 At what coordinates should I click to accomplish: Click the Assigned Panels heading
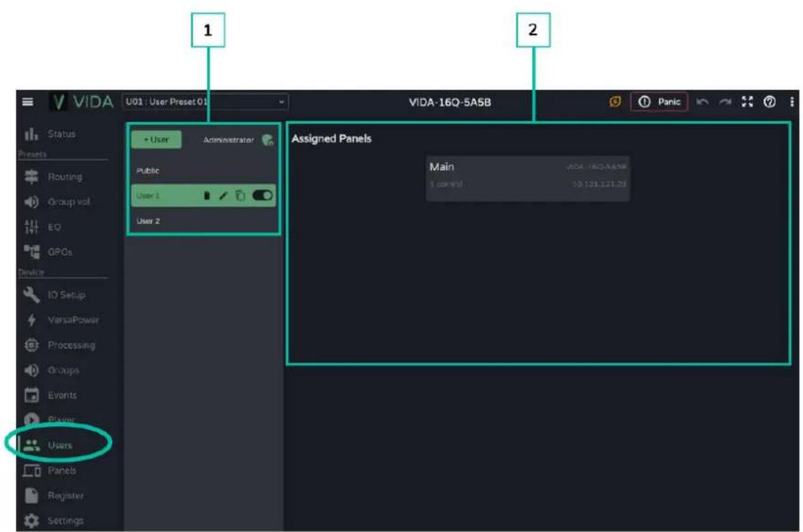pyautogui.click(x=331, y=139)
